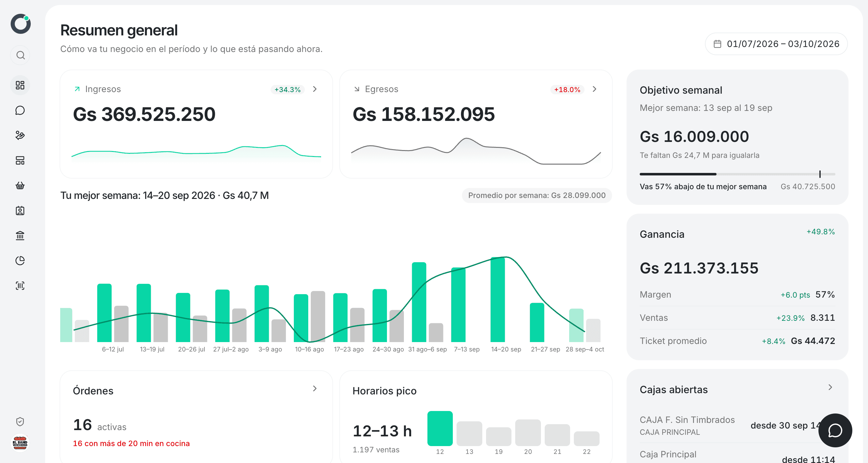Expand the Órdenes card chevron
The height and width of the screenshot is (463, 868).
tap(315, 388)
